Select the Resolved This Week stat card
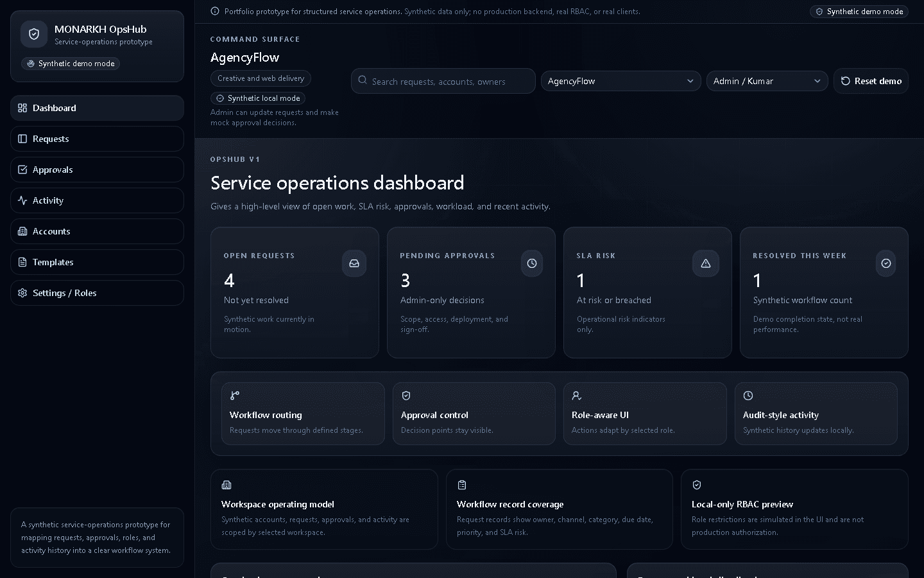The height and width of the screenshot is (578, 924). pyautogui.click(x=824, y=292)
